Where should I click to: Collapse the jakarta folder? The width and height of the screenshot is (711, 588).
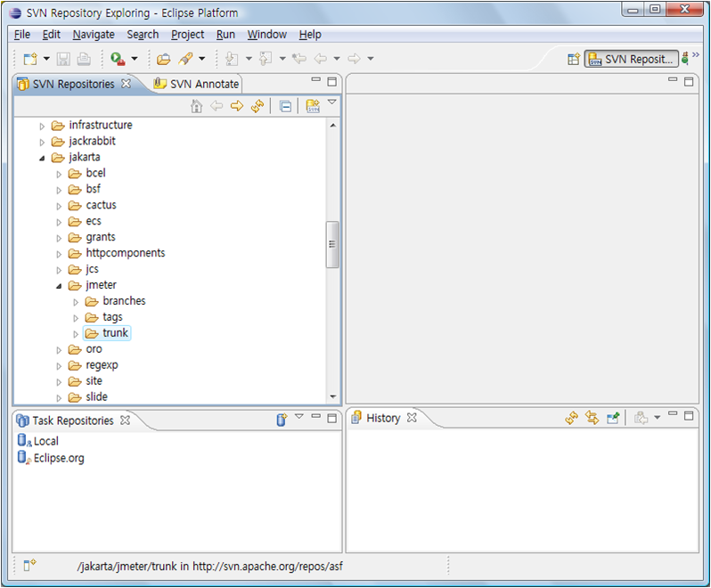[x=42, y=158]
